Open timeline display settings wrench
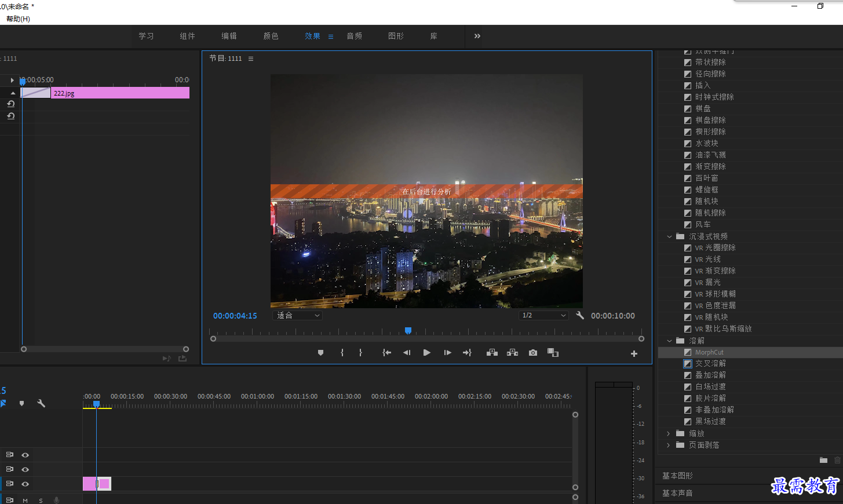The width and height of the screenshot is (843, 504). coord(41,403)
